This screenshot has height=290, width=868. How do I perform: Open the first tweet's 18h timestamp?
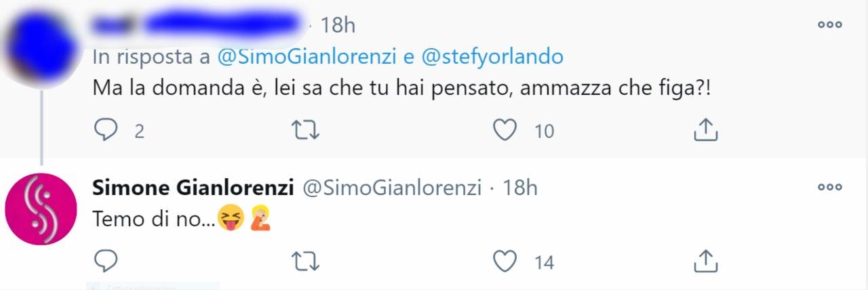[338, 26]
